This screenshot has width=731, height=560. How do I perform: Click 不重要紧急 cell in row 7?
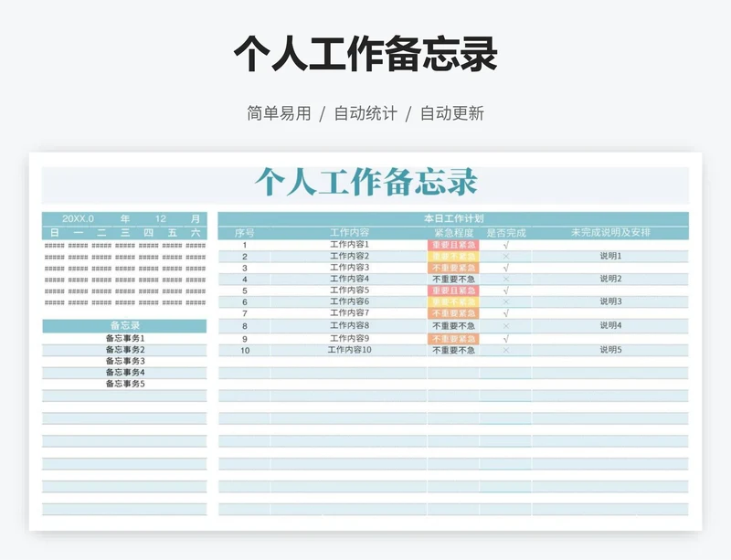[x=453, y=313]
